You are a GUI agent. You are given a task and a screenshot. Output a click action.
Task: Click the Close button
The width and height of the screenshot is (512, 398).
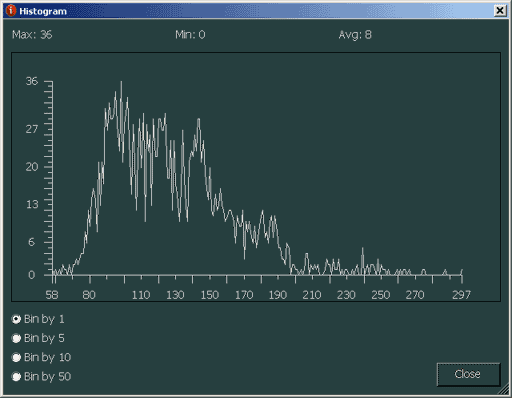tap(468, 374)
